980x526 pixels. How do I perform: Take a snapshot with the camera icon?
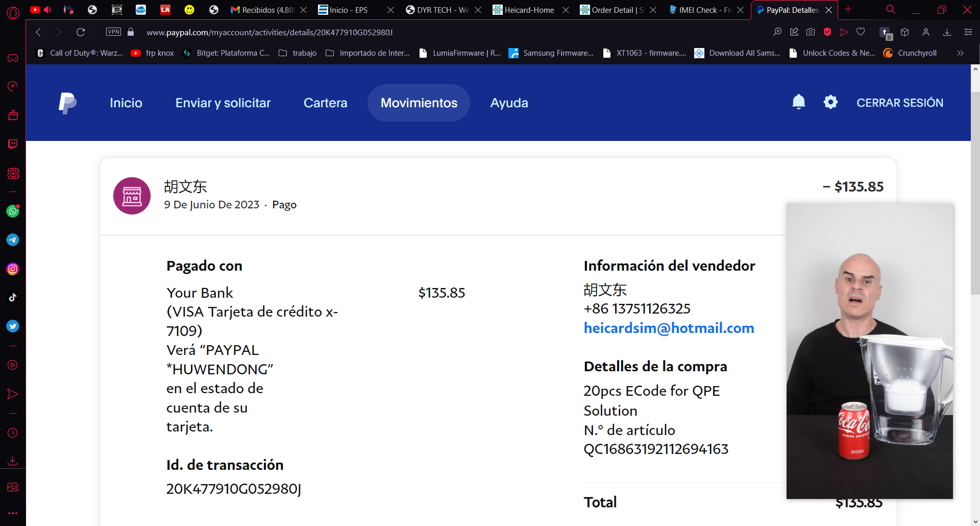[x=811, y=32]
